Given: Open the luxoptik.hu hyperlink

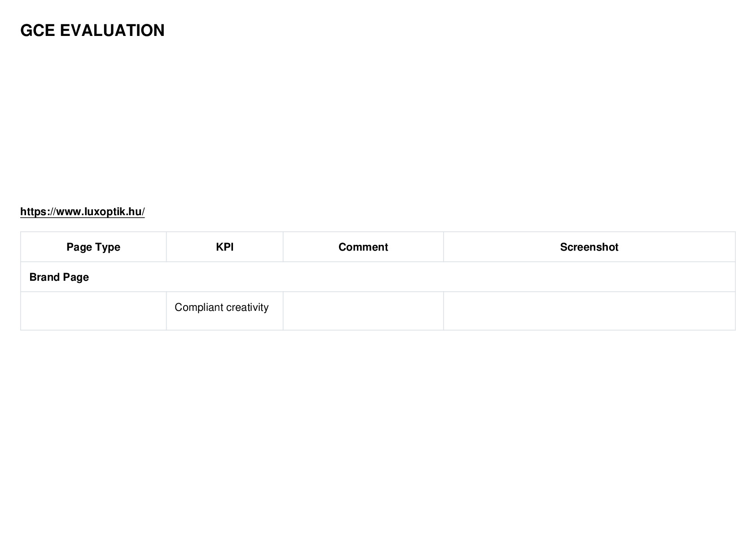Looking at the screenshot, I should pyautogui.click(x=82, y=212).
